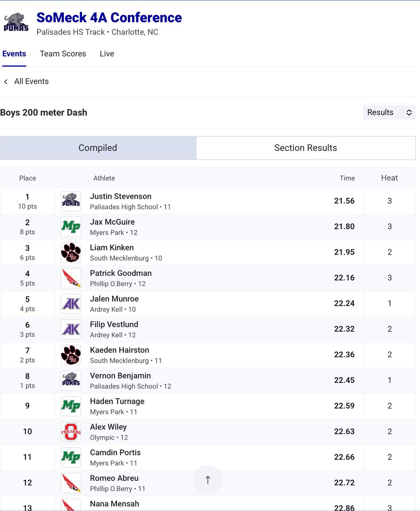
Task: Click Haden Turnage's Myers Park logo
Action: [x=71, y=406]
